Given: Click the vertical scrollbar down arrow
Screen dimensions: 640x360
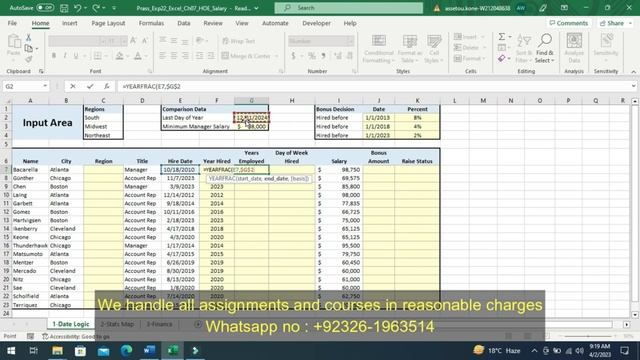Looking at the screenshot, I should 635,314.
